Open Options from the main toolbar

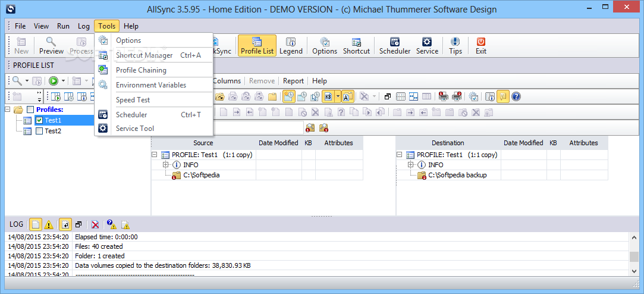pos(325,46)
